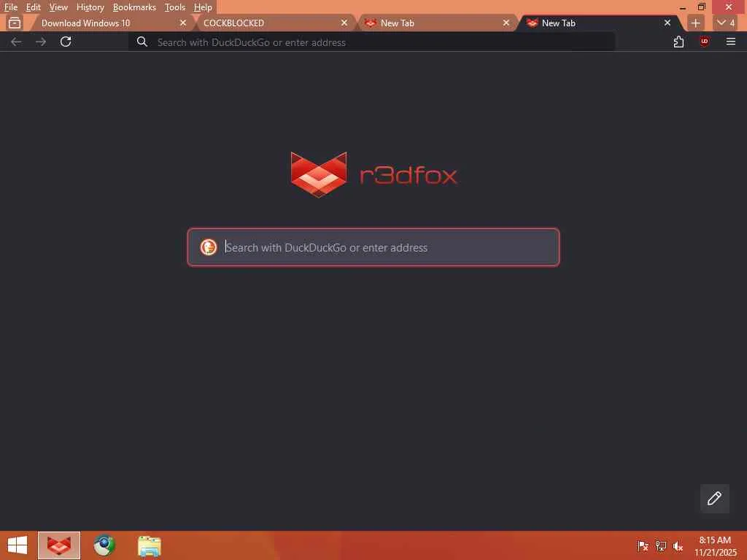The width and height of the screenshot is (747, 560).
Task: Open the File menu
Action: pos(10,7)
